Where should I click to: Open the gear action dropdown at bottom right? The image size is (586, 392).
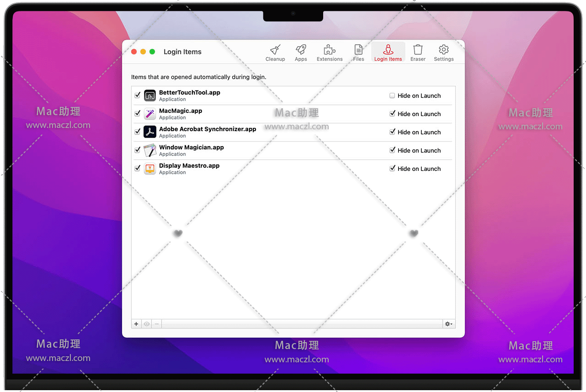[x=448, y=324]
